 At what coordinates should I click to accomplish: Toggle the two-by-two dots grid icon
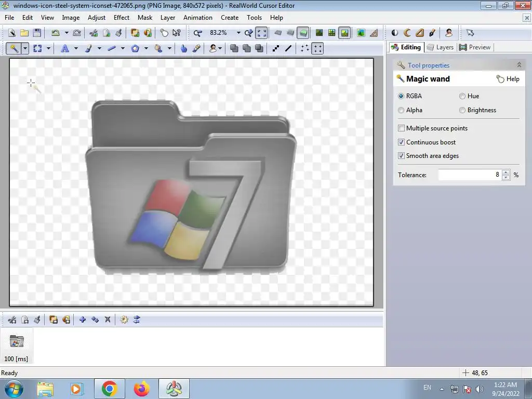tap(317, 48)
